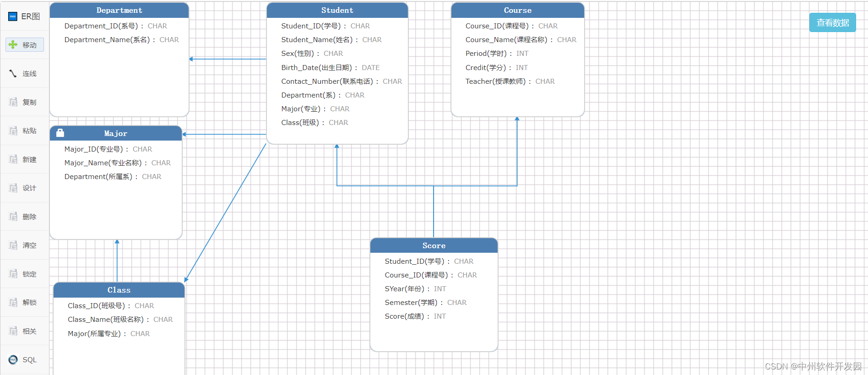Click the Major_ID(专业号) field

tap(108, 149)
